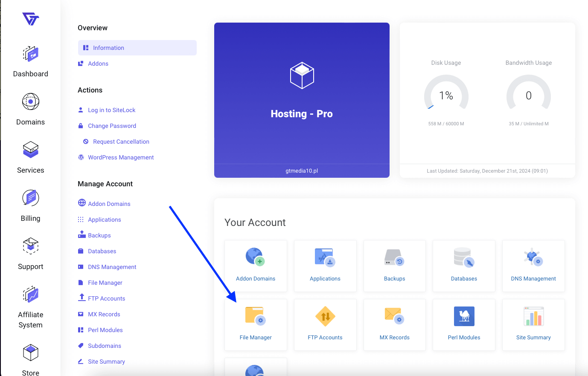Click the lock icon beside Change Password

tap(81, 126)
